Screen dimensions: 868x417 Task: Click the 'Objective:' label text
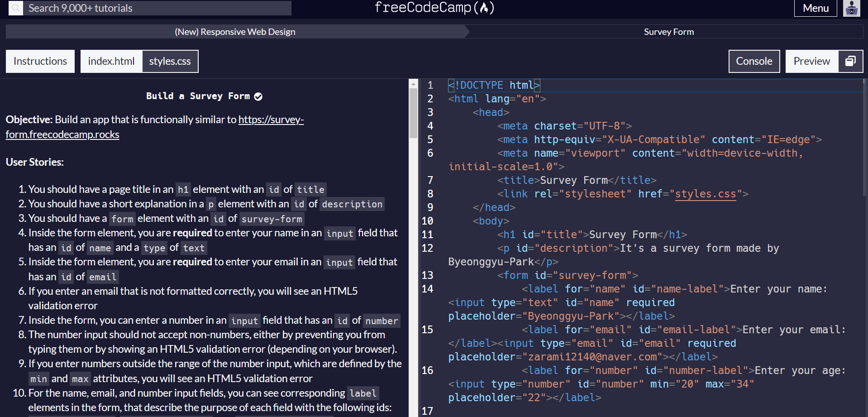[x=29, y=120]
